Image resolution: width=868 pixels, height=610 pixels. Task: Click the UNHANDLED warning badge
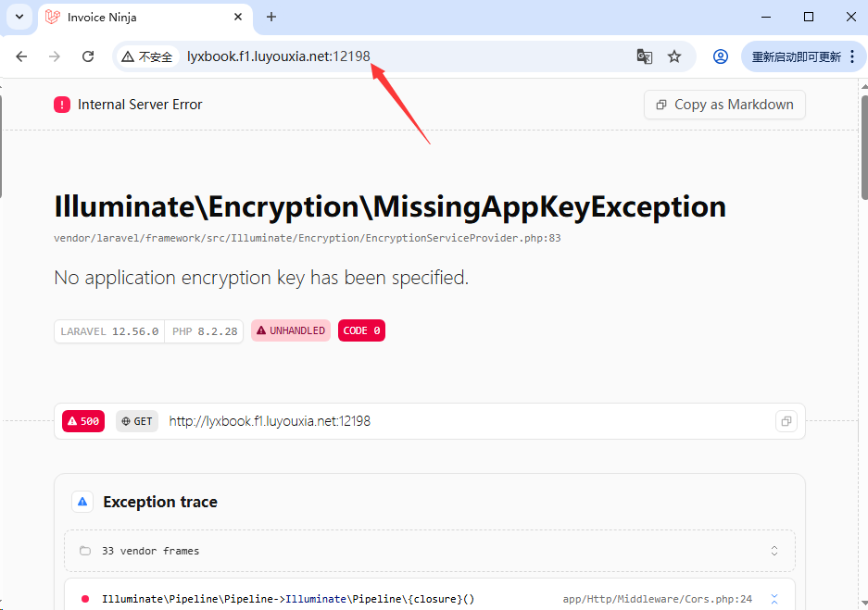pos(291,330)
